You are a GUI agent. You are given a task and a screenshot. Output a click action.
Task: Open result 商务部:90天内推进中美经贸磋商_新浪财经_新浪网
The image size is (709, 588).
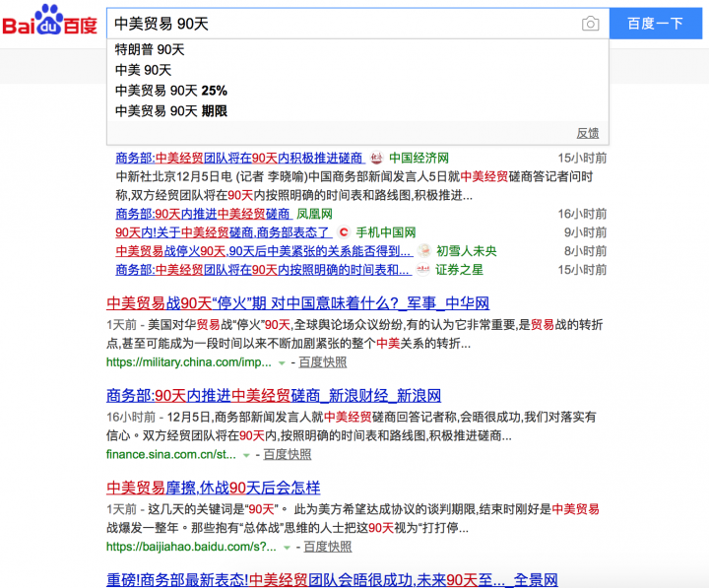pyautogui.click(x=274, y=396)
